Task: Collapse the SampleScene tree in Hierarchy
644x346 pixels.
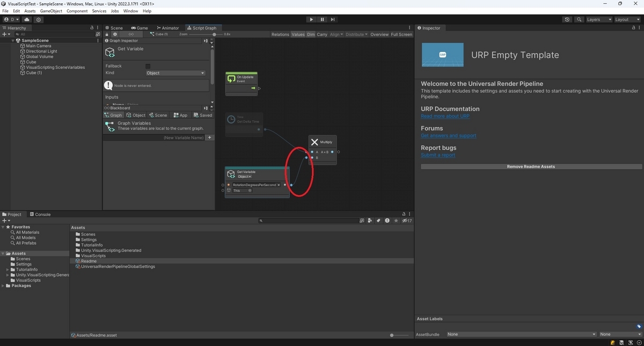Action: tap(13, 40)
